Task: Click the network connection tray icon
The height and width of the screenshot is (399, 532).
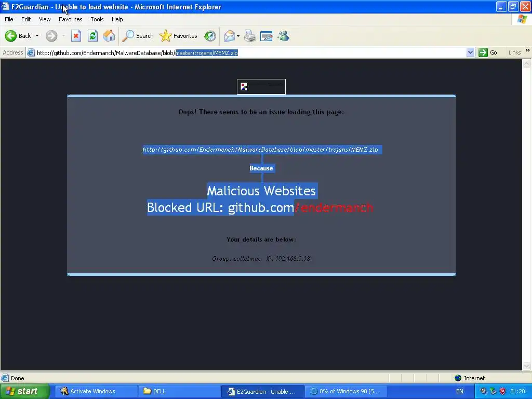Action: pyautogui.click(x=493, y=391)
